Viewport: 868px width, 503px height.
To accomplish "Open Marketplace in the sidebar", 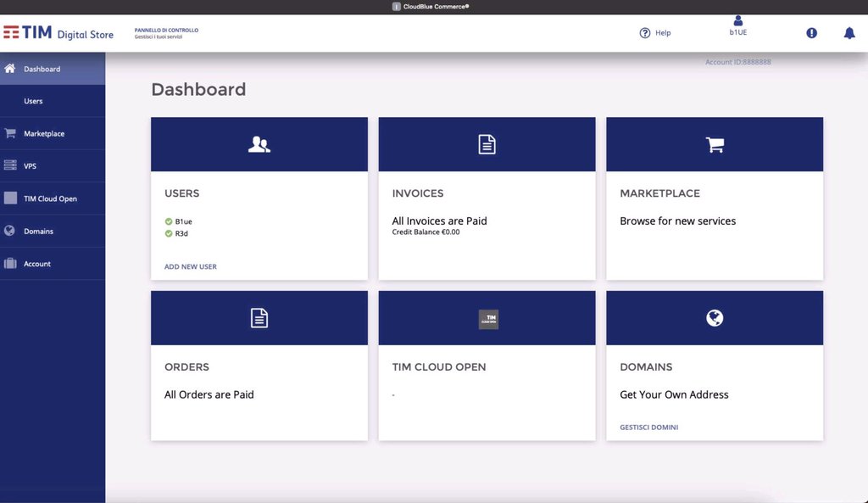I will tap(44, 134).
